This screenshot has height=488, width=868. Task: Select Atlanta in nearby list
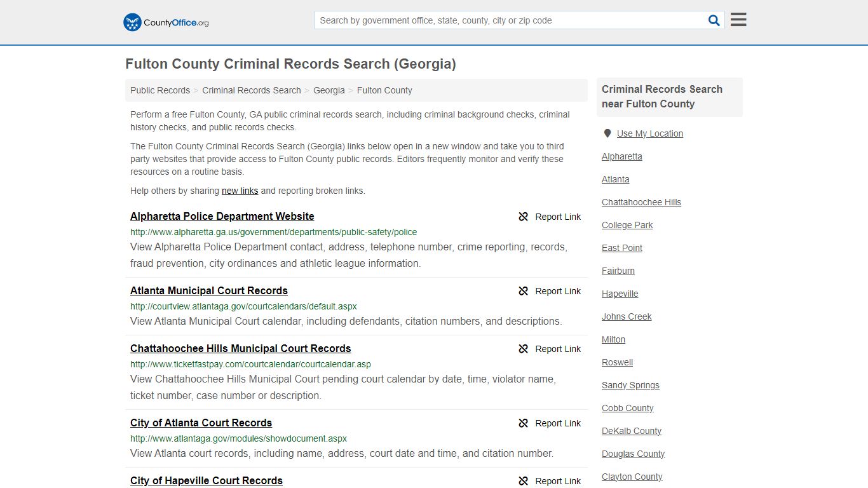(616, 179)
